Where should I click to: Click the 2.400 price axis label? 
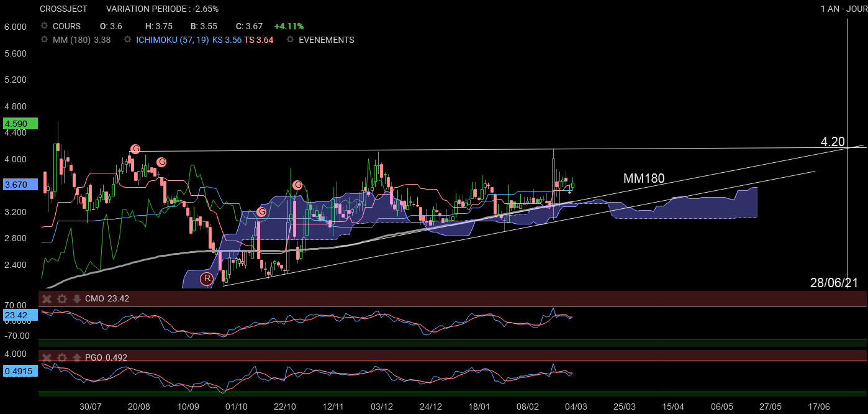[x=16, y=265]
